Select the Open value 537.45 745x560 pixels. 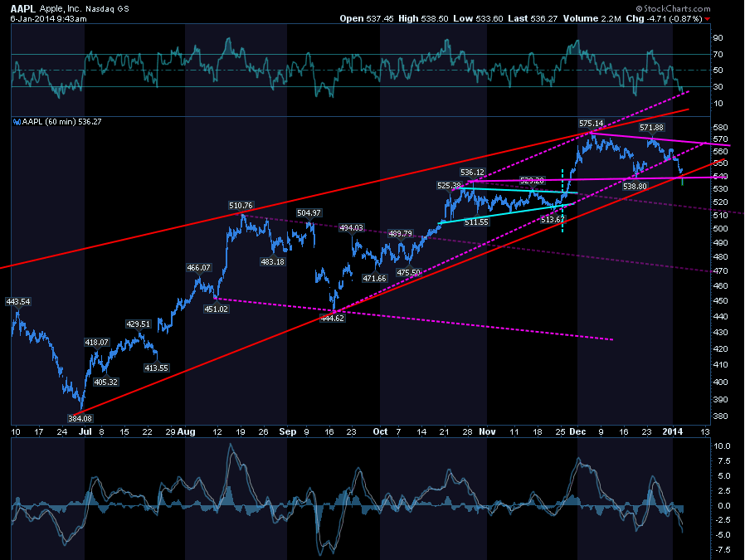[x=380, y=18]
